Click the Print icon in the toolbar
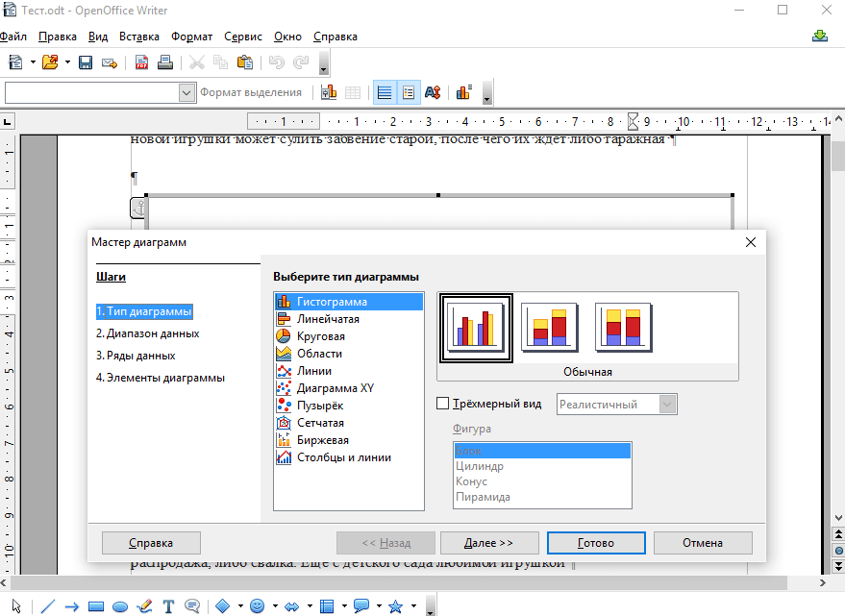 [x=165, y=62]
